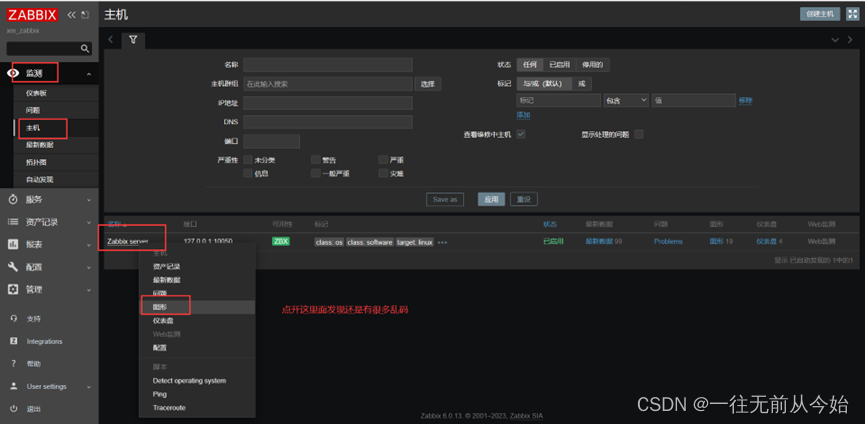Screen dimensions: 865x424
Task: Click 选择 host group button
Action: 428,84
